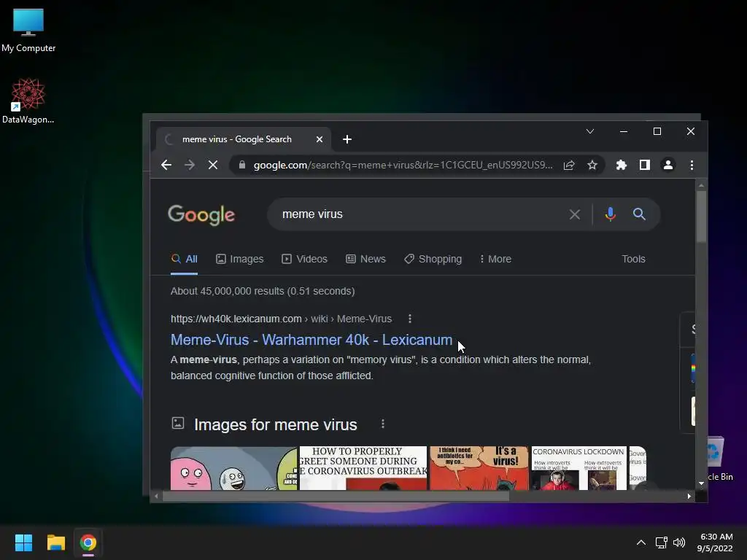Click the horizontal scrollbar at window bottom

(336, 496)
